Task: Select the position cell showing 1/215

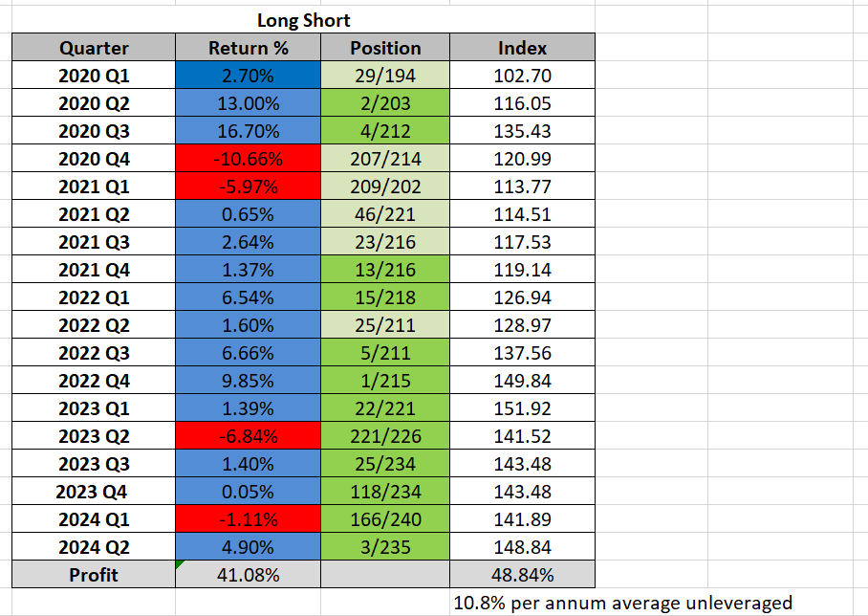Action: click(x=385, y=381)
